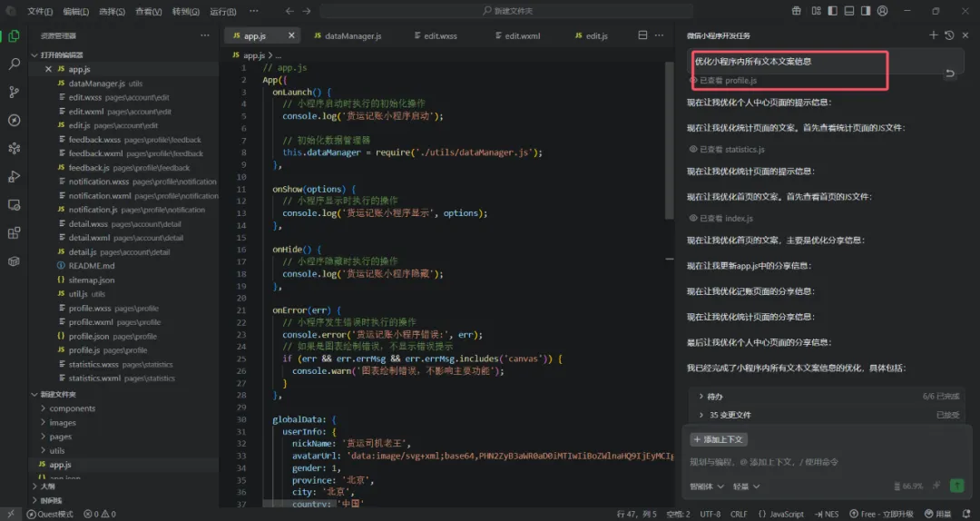
Task: Click the 用量 usage status item
Action: coord(937,514)
